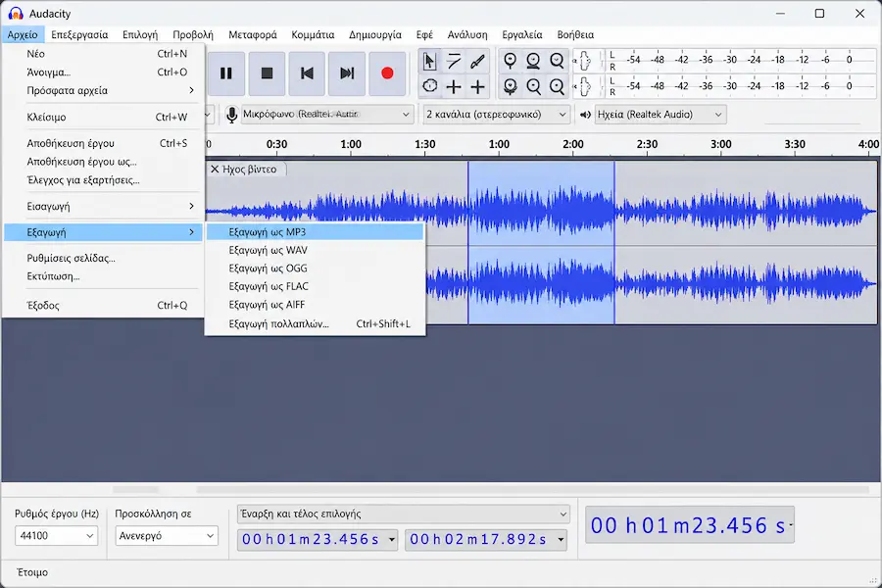Select the arrow Selection tool
This screenshot has width=882, height=588.
430,61
